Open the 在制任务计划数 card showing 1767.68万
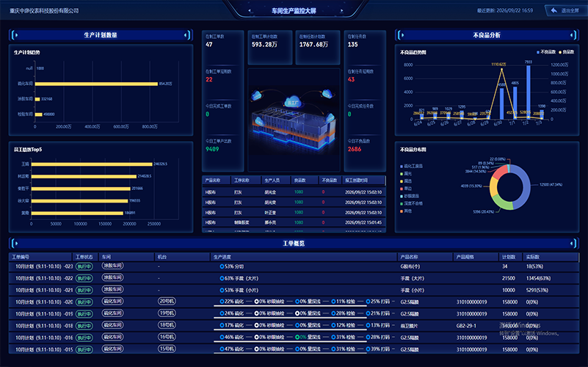The image size is (588, 367). coord(317,48)
